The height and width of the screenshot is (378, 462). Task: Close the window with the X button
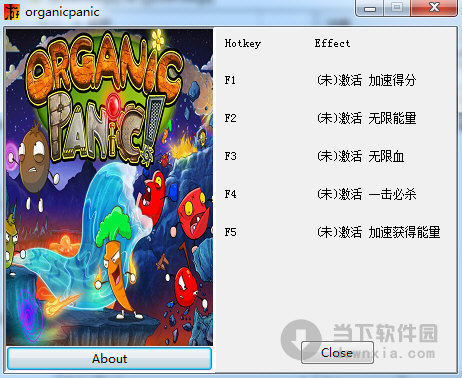(x=434, y=8)
